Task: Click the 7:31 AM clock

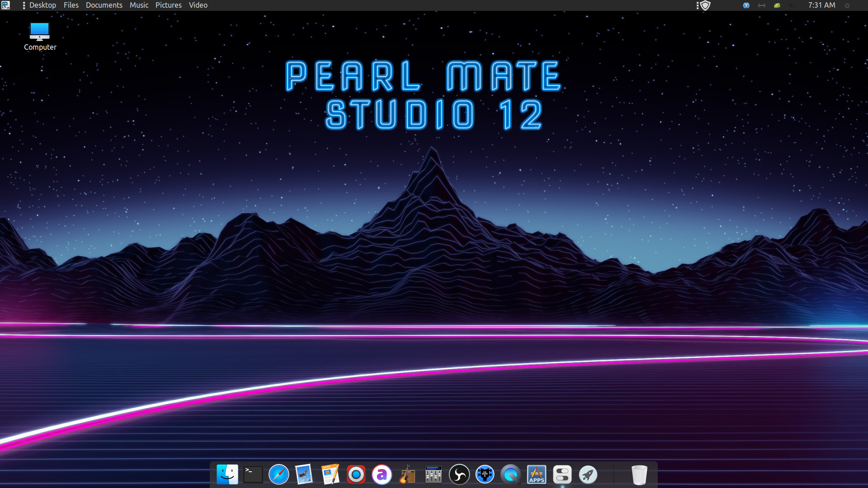Action: (x=821, y=5)
